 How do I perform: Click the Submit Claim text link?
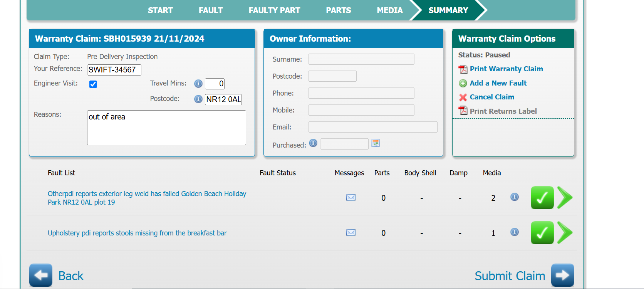tap(510, 276)
